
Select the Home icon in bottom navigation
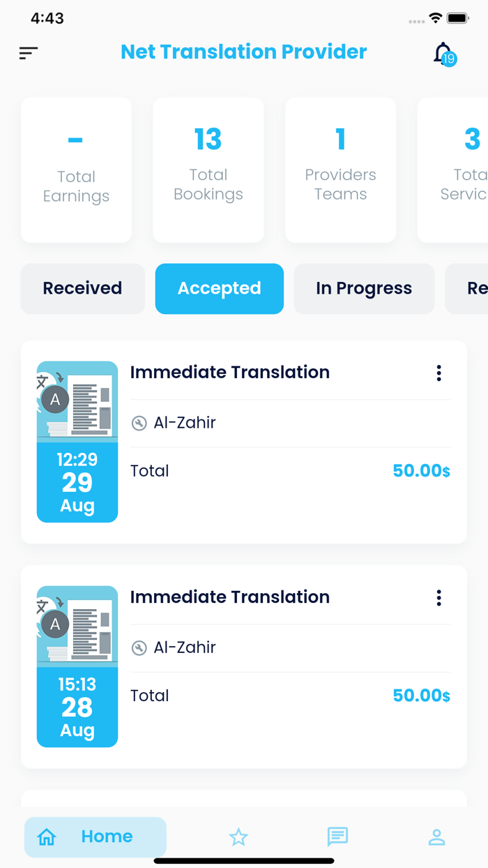coord(47,836)
